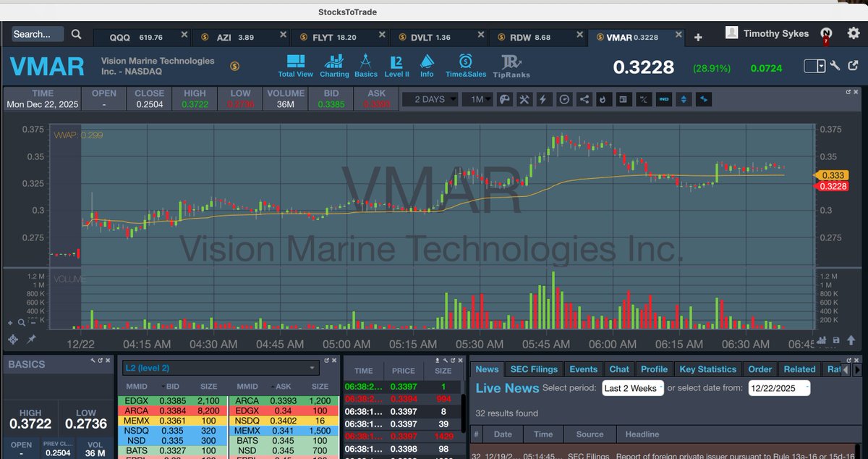
Task: Open the Info icon
Action: (x=427, y=66)
